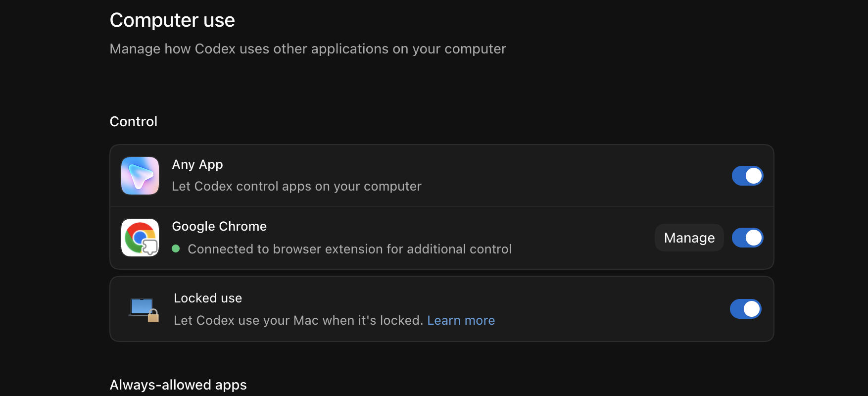Disable the Any App toggle

(747, 176)
